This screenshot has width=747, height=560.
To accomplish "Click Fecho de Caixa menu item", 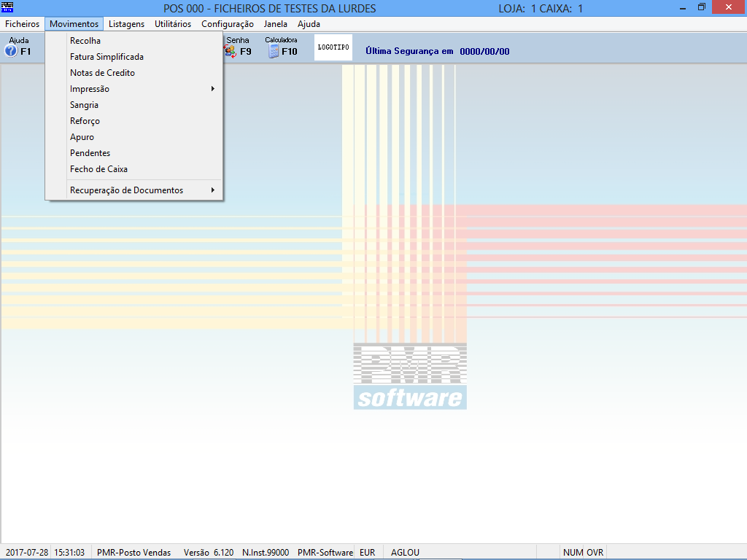I will pos(98,169).
